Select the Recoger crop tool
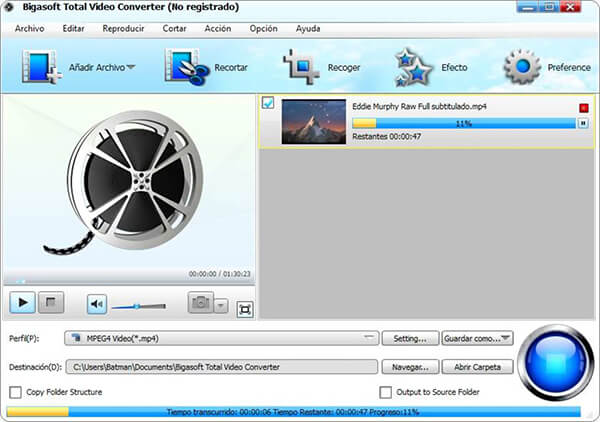600x422 pixels. [301, 68]
